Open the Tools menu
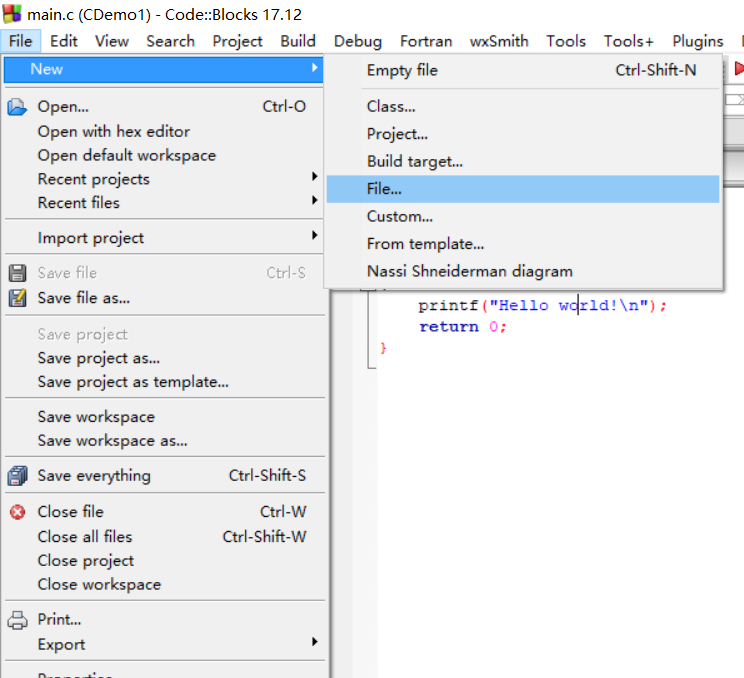Screen dimensions: 744x678 [x=566, y=41]
